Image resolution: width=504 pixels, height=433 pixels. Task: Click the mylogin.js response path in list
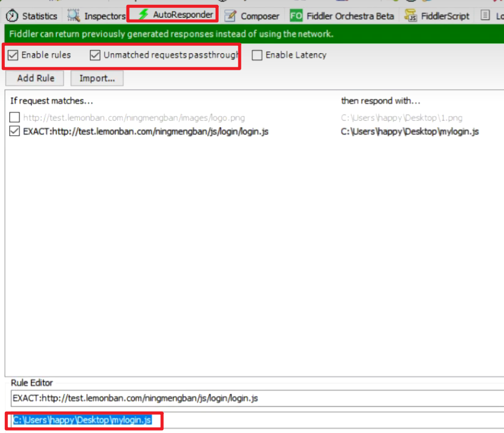tap(410, 131)
